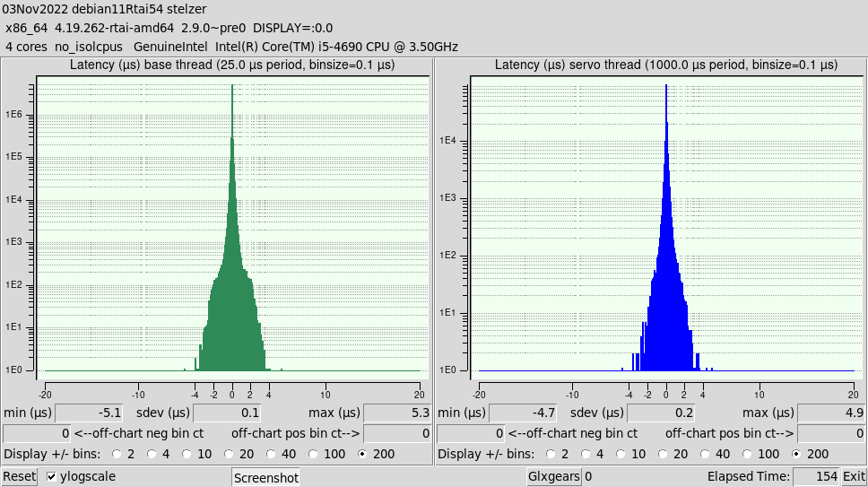Select 100 bins radio for base thread
The height and width of the screenshot is (487, 868).
pos(313,454)
